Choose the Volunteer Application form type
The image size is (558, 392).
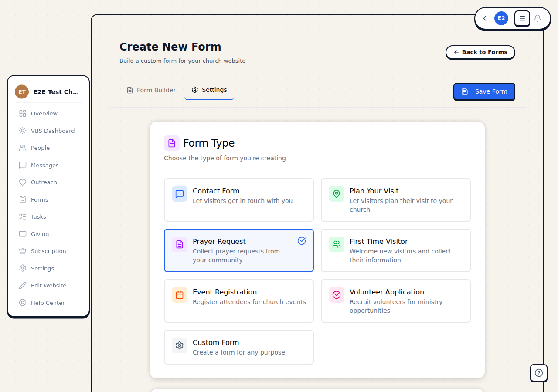point(395,301)
